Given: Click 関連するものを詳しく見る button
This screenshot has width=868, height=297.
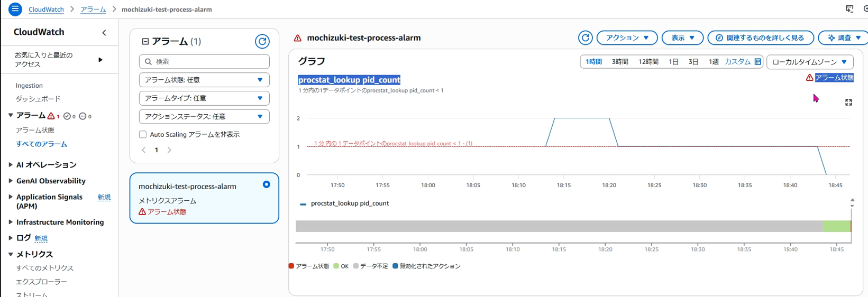Looking at the screenshot, I should pos(760,38).
